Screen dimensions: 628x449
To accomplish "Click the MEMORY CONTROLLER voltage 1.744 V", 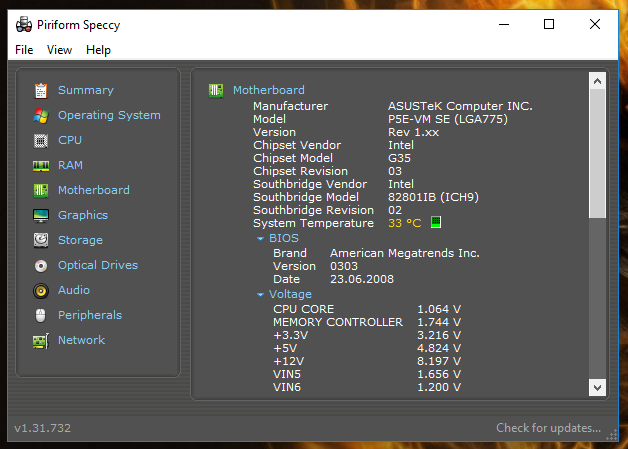I will tap(439, 322).
